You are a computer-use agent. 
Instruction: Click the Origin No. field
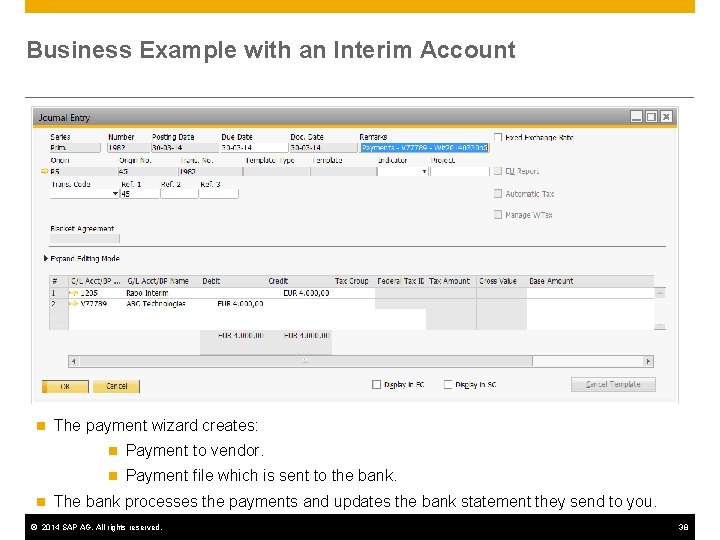[147, 171]
